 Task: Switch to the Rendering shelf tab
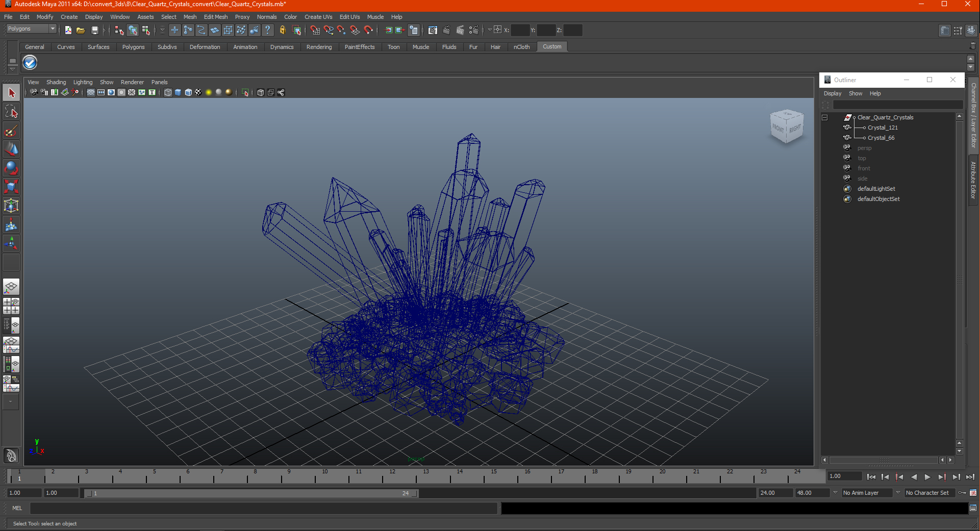319,47
